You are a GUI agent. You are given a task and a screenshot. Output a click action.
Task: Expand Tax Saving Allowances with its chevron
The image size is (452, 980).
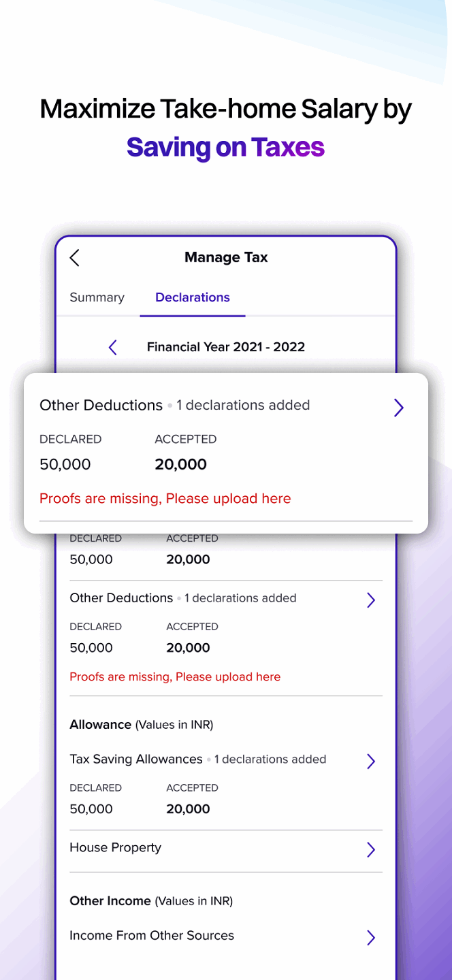pos(371,761)
